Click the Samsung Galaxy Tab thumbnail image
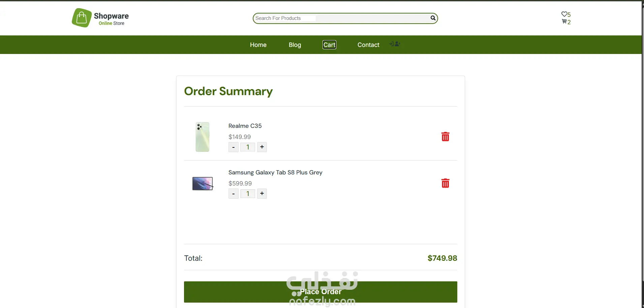644x308 pixels. coord(203,184)
